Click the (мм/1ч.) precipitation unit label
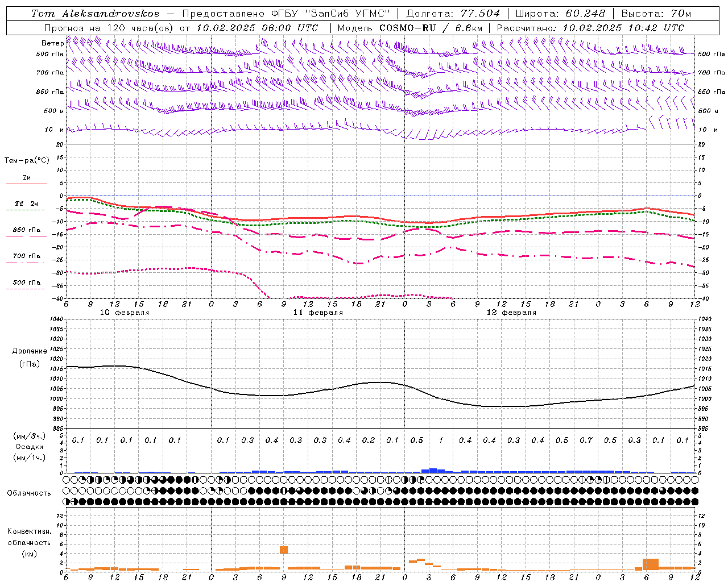The width and height of the screenshot is (728, 582). tap(30, 458)
